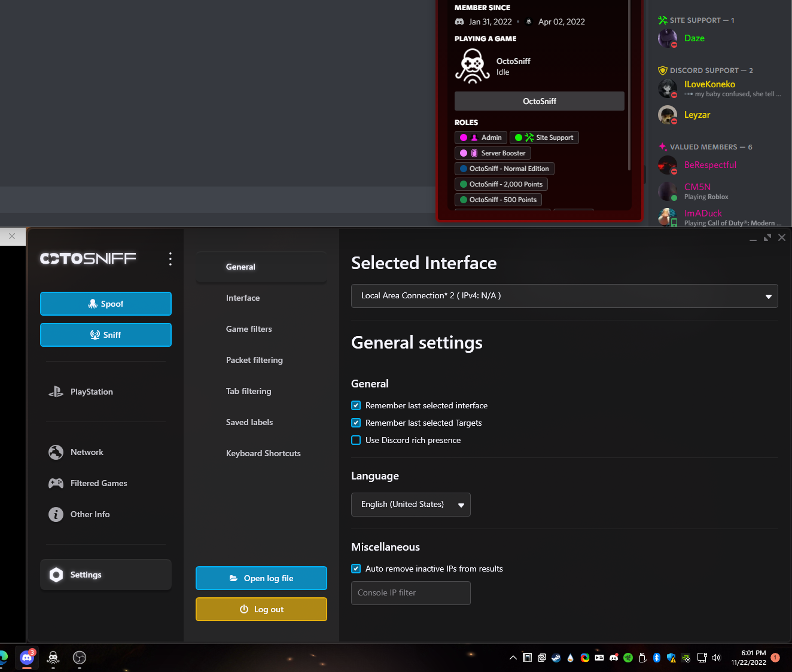Click the Razer tray icon
This screenshot has width=792, height=672.
click(627, 658)
